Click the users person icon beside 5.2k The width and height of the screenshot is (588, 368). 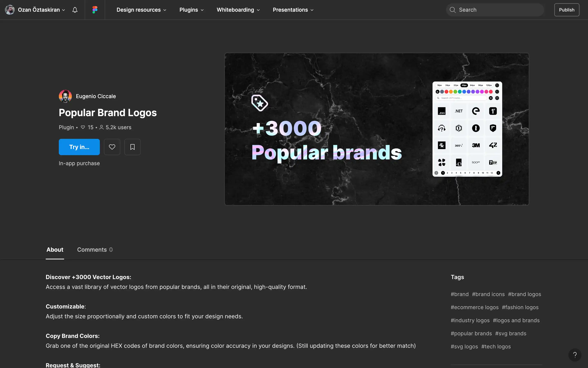pos(101,127)
